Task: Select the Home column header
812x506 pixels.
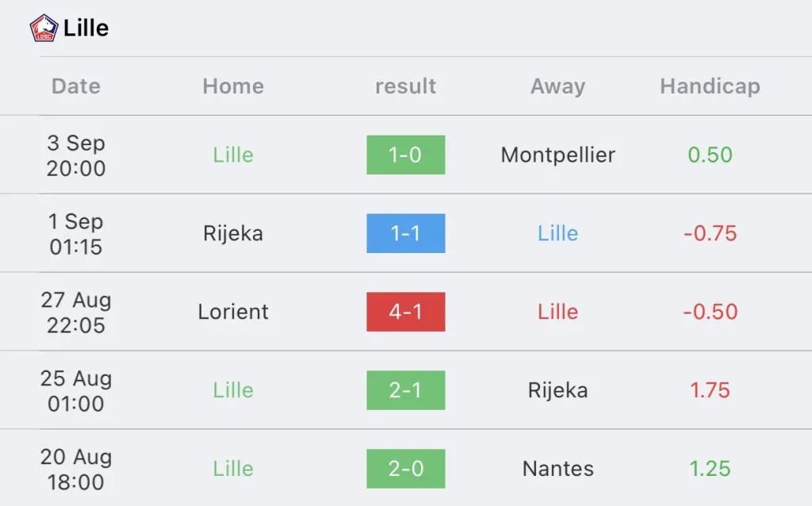Action: tap(233, 86)
